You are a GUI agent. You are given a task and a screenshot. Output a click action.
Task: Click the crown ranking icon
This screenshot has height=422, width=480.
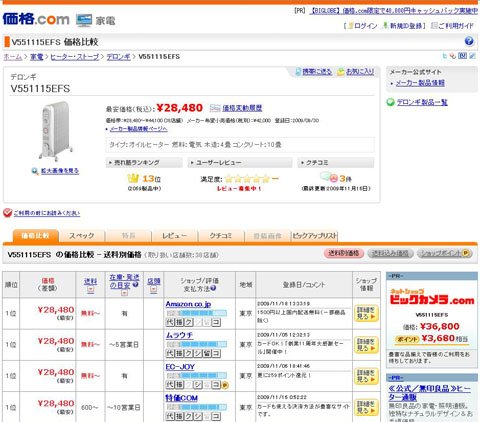click(133, 178)
